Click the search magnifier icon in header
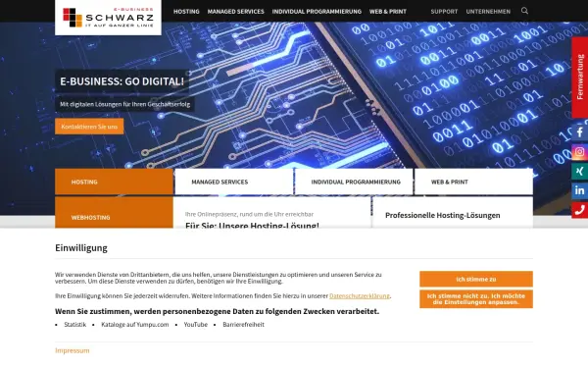This screenshot has height=368, width=588. click(x=524, y=11)
